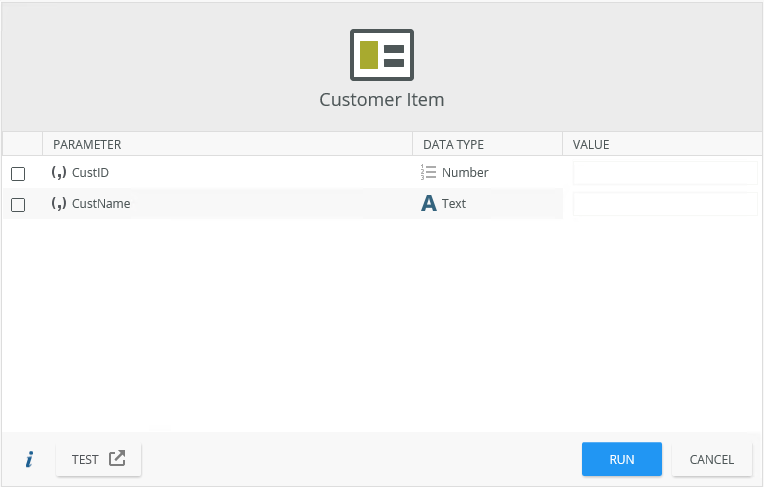Select the CustName parameter name

coord(101,204)
